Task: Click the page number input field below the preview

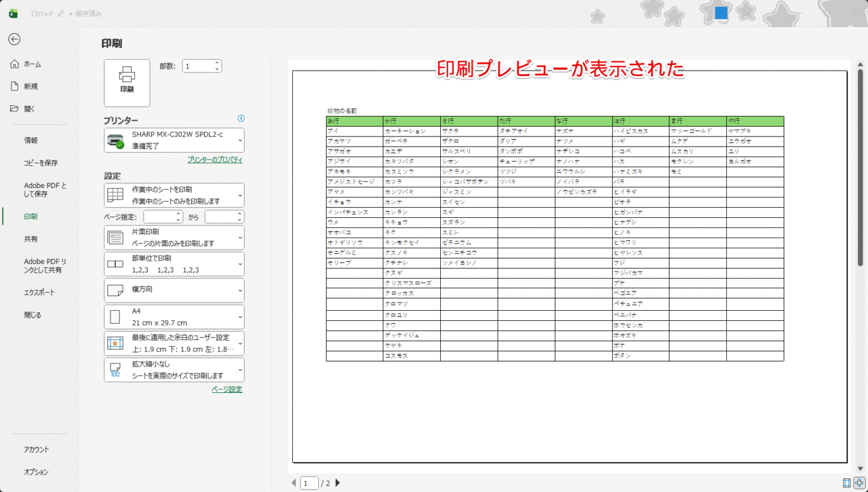Action: (309, 482)
